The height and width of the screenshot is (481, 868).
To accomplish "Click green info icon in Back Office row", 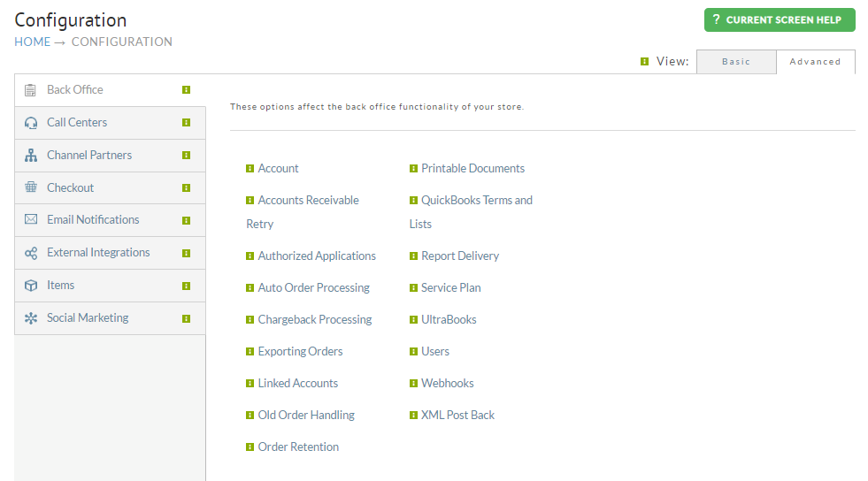I will [187, 89].
